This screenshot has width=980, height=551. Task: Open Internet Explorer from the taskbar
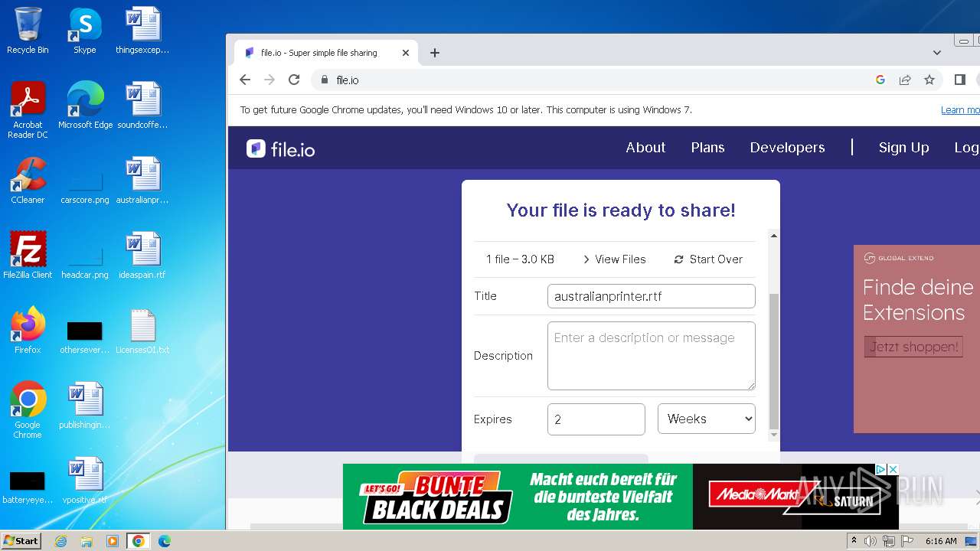[61, 541]
